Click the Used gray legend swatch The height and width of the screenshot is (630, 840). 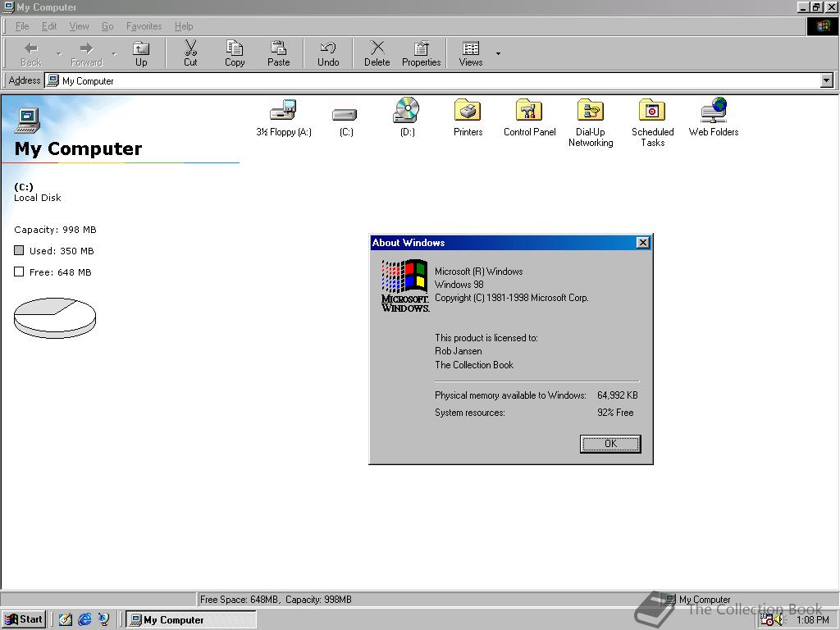tap(19, 250)
